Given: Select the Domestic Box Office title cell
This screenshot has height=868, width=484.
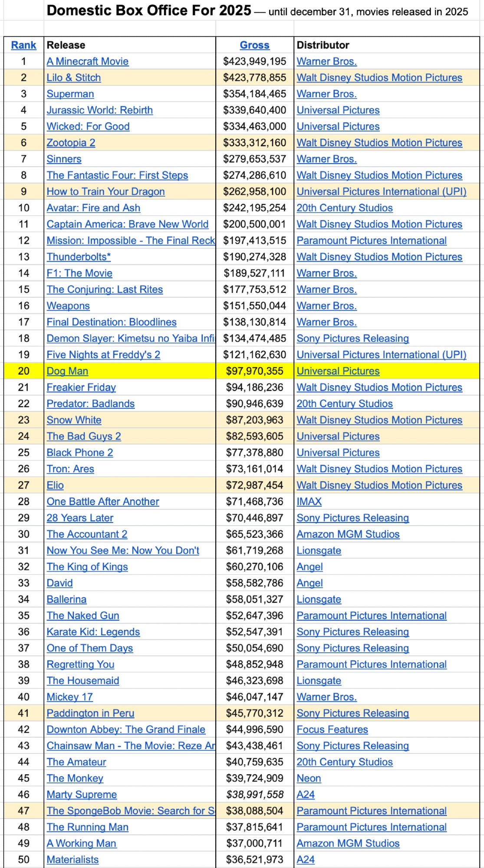Looking at the screenshot, I should coord(148,10).
